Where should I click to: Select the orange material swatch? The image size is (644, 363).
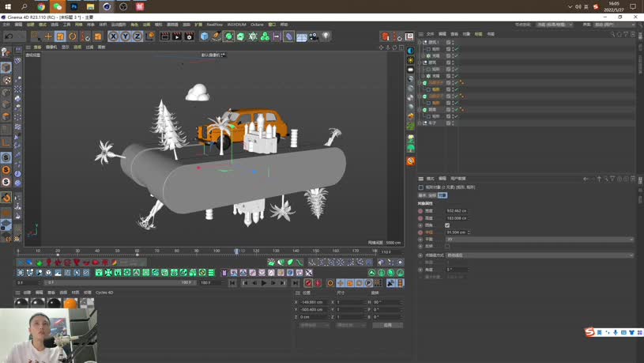70,304
